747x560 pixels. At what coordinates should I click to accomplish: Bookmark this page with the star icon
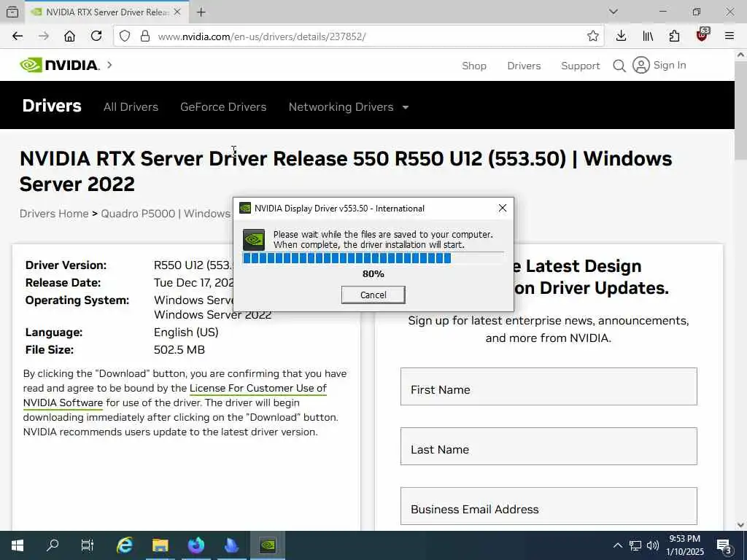pyautogui.click(x=592, y=36)
